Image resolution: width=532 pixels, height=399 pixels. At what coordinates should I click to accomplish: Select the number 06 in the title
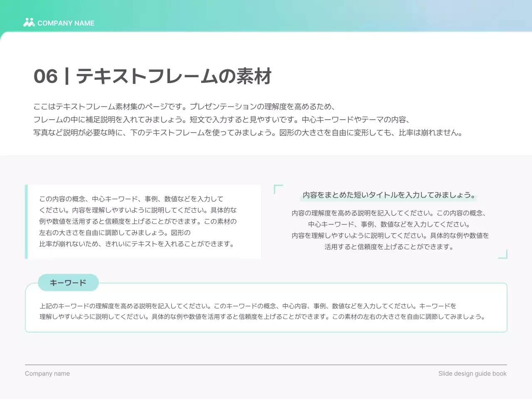[x=45, y=76]
